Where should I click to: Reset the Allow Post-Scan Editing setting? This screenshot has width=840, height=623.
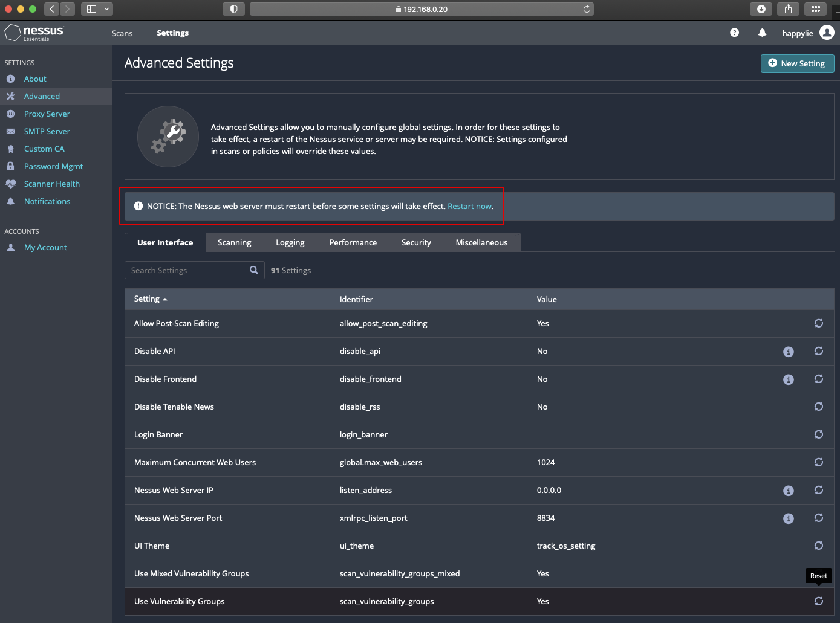click(819, 323)
